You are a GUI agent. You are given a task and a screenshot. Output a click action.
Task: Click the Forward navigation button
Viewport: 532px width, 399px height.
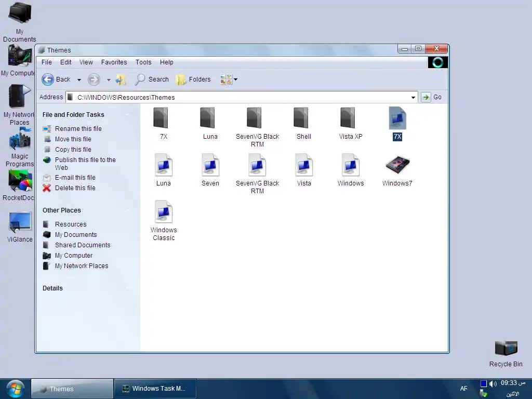pyautogui.click(x=94, y=79)
